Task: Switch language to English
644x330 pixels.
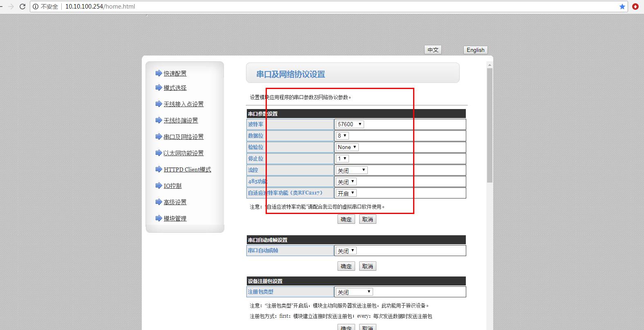Action: tap(475, 50)
